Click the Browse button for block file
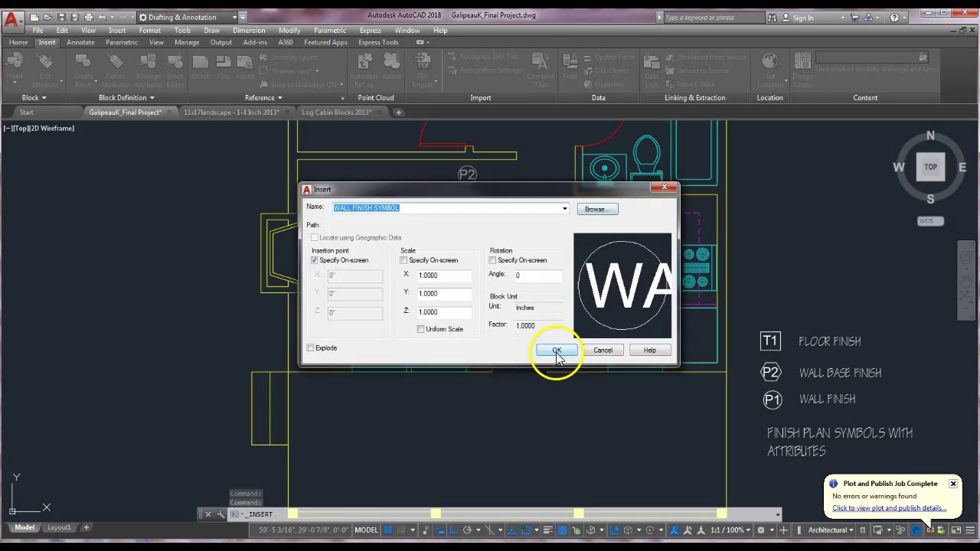The height and width of the screenshot is (551, 980). coord(597,209)
